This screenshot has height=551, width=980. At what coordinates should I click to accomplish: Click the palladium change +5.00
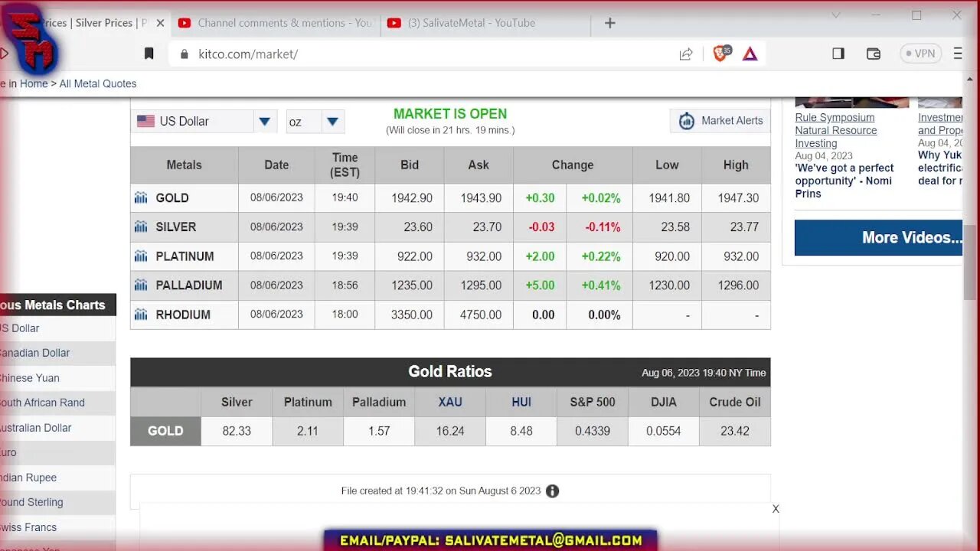[540, 285]
